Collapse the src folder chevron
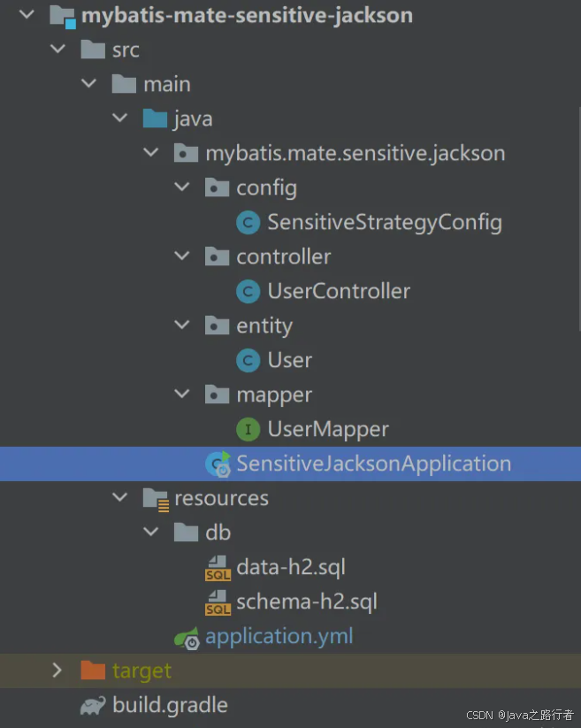The height and width of the screenshot is (728, 581). tap(57, 50)
